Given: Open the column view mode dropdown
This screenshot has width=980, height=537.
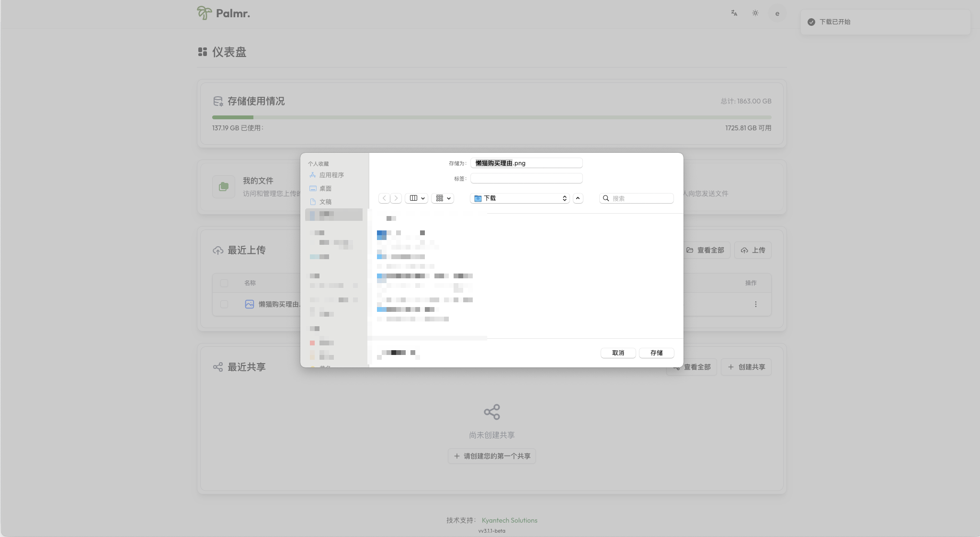Looking at the screenshot, I should coord(417,198).
